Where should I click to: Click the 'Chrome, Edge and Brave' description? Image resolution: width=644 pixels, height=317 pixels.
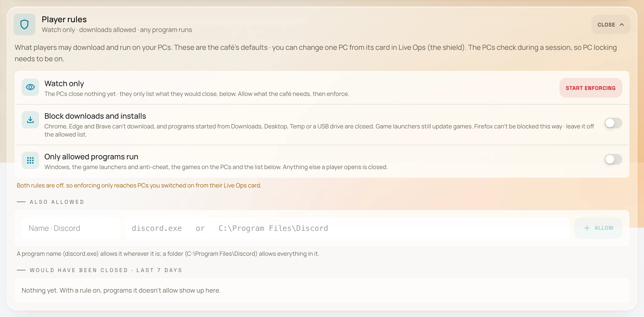pyautogui.click(x=319, y=130)
